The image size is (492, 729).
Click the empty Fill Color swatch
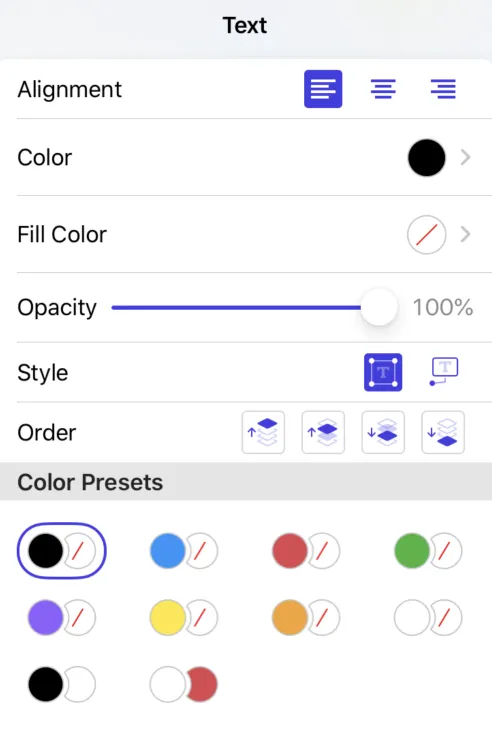pyautogui.click(x=426, y=234)
